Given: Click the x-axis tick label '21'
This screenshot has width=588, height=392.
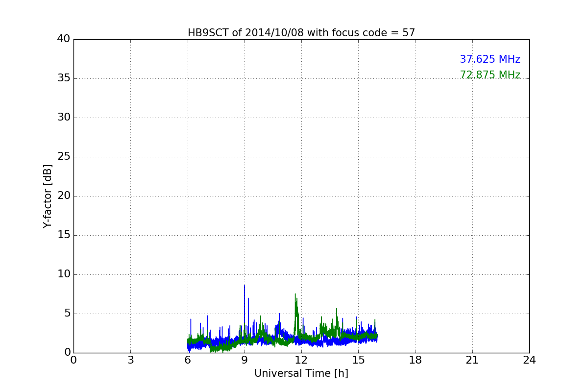Looking at the screenshot, I should click(472, 360).
